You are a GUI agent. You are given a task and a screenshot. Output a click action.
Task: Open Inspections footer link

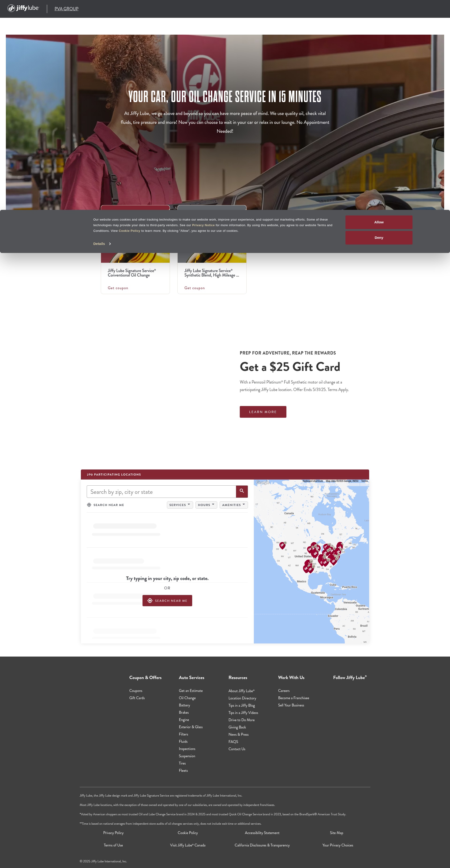click(187, 749)
